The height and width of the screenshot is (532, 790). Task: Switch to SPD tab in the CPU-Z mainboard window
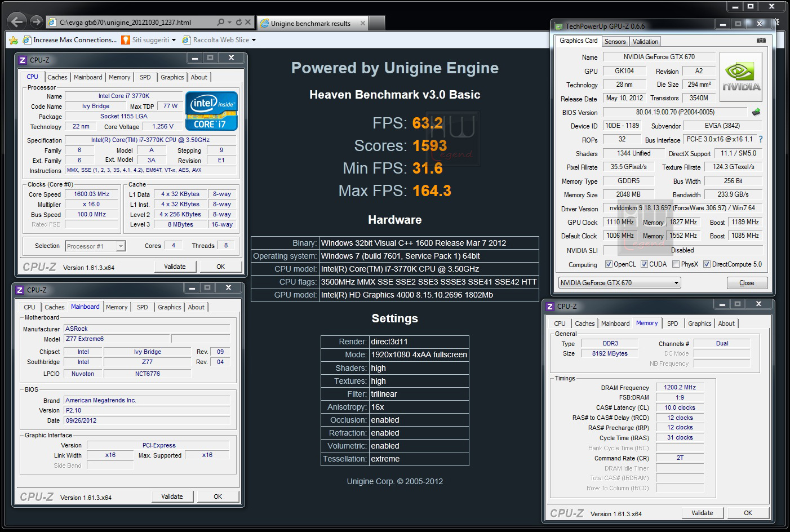click(143, 307)
